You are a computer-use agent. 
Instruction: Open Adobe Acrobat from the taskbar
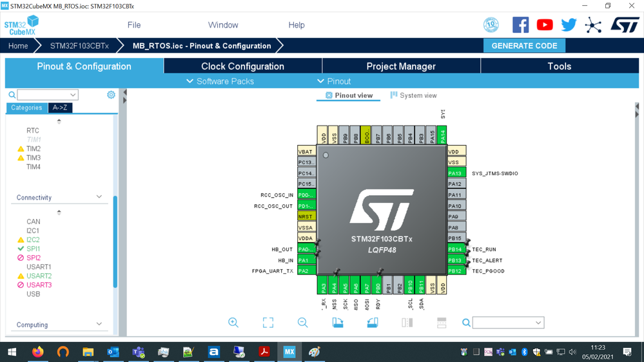click(x=264, y=352)
